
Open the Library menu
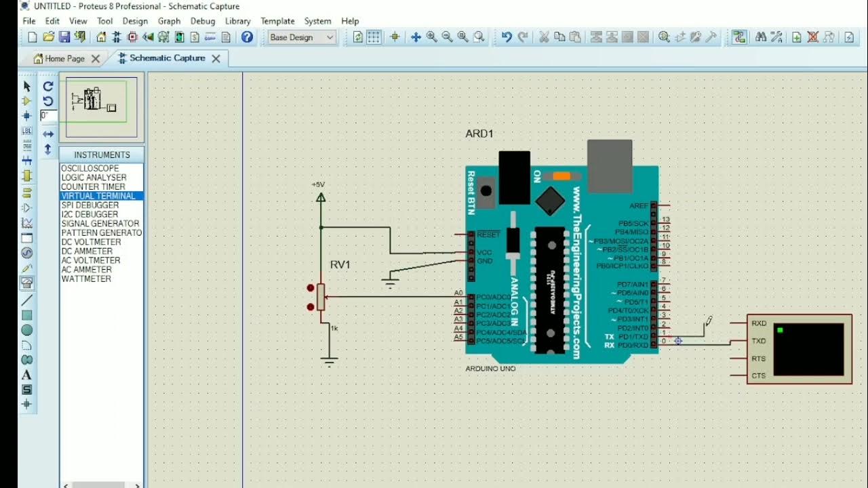[238, 21]
